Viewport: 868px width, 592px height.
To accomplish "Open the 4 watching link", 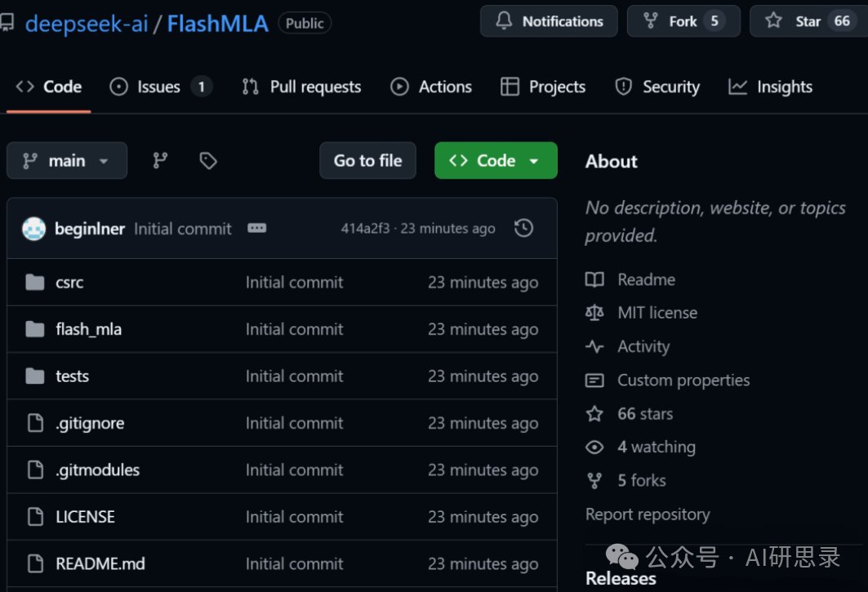I will pyautogui.click(x=657, y=447).
